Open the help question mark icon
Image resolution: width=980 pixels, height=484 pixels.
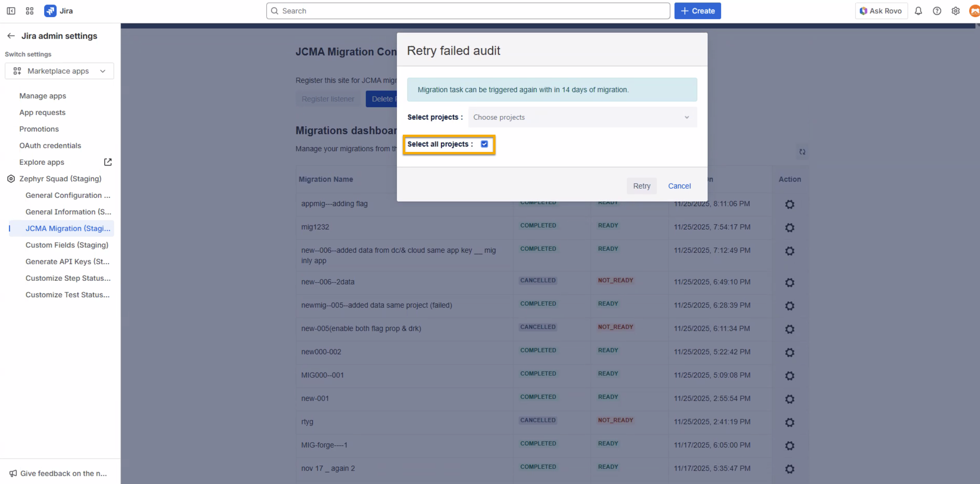pos(937,11)
